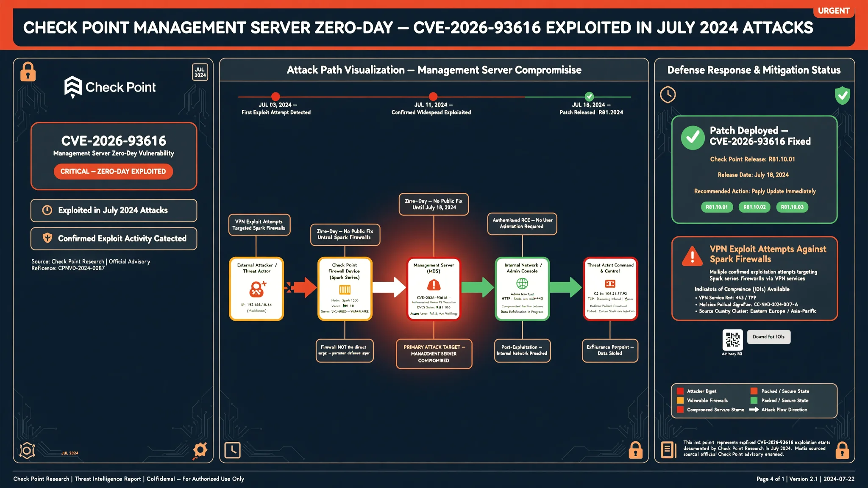This screenshot has height=488, width=868.
Task: Click the Zero-Day No Public Fix Until July 18 label
Action: (x=434, y=204)
